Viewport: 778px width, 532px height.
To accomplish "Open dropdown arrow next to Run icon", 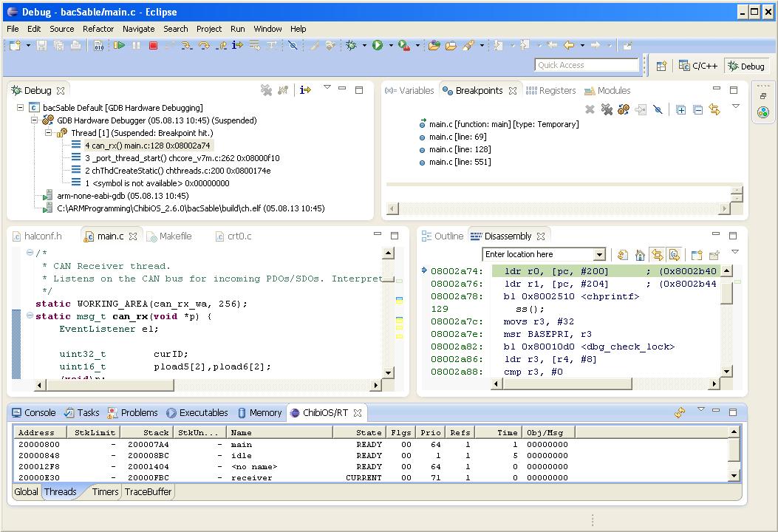I will pos(391,46).
